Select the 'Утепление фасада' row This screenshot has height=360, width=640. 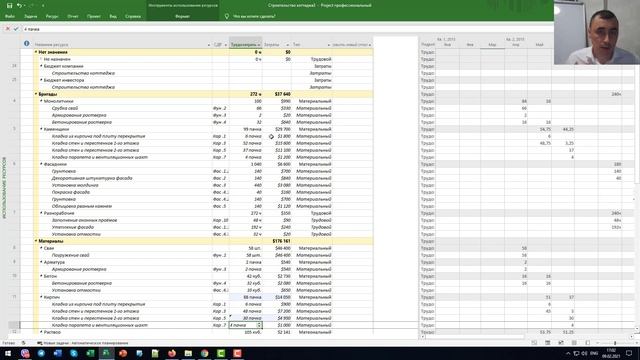[x=204, y=227]
